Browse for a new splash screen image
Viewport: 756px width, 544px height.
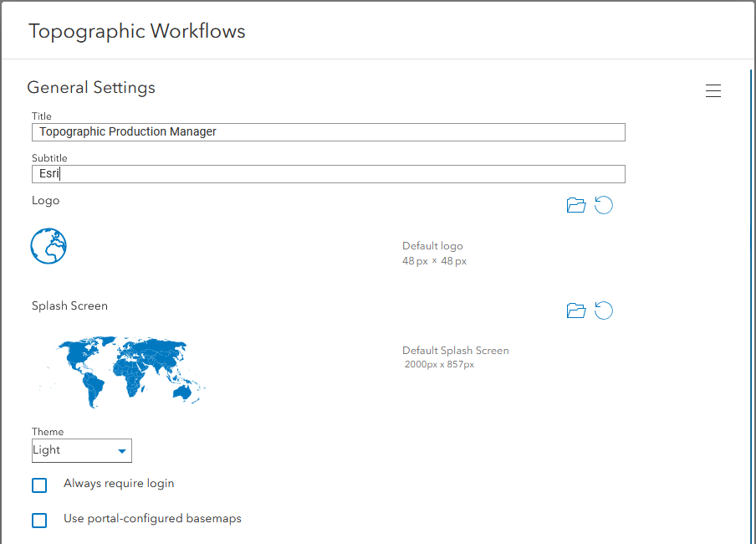[x=575, y=310]
